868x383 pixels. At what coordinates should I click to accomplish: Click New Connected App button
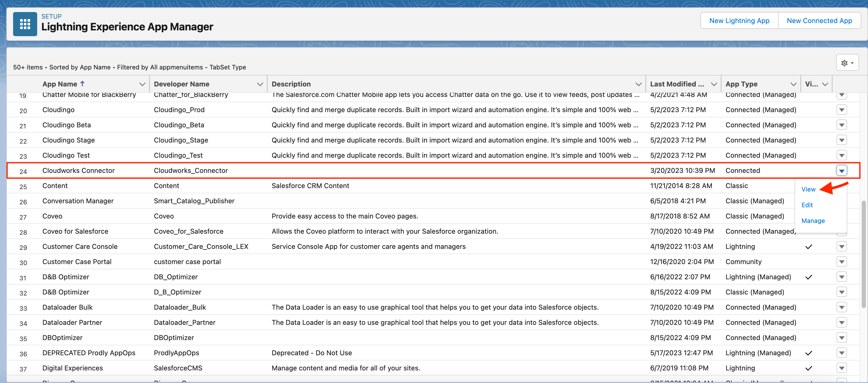819,21
